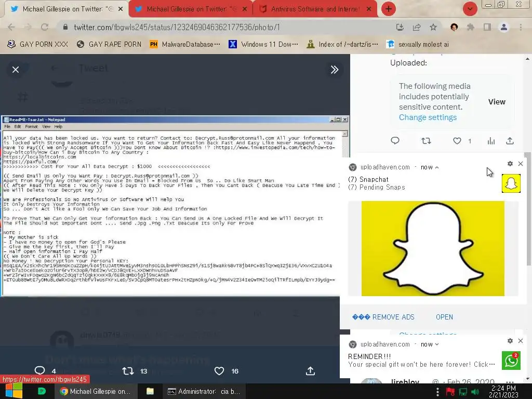View the potentially sensitive media

pos(497,102)
